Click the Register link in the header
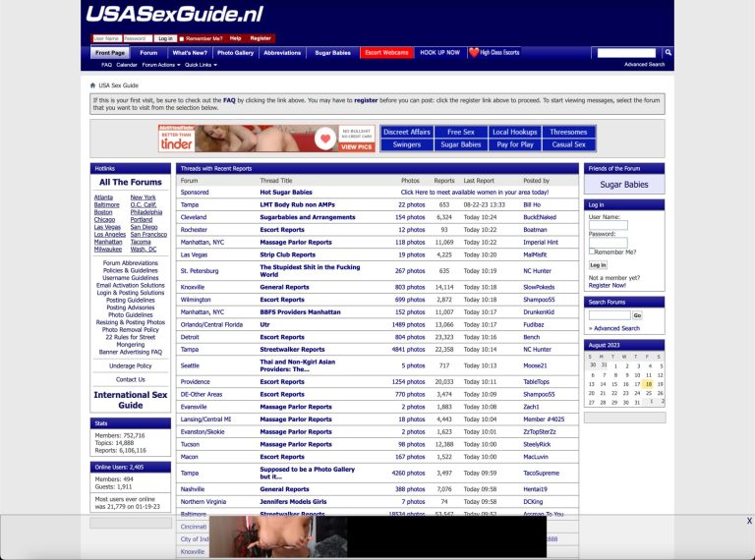The image size is (755, 560). pos(261,38)
